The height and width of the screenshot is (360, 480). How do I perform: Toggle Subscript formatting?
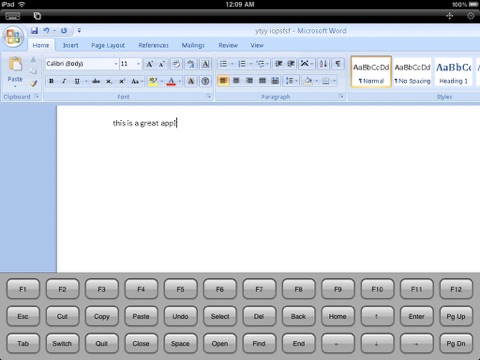coord(109,81)
